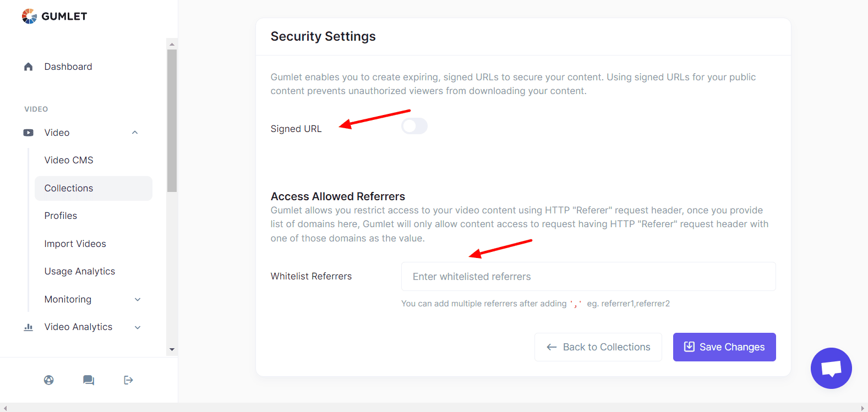Viewport: 868px width, 412px height.
Task: Collapse the Video section chevron
Action: point(135,133)
